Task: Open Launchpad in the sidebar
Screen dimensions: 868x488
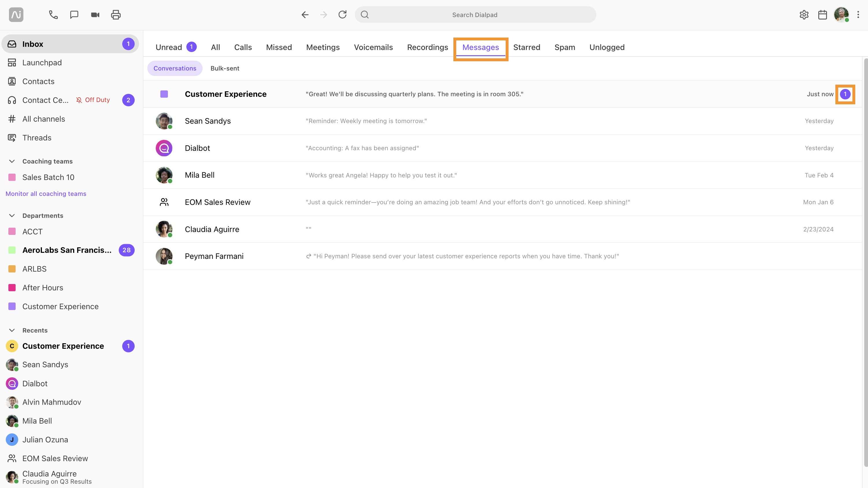Action: 70,63
